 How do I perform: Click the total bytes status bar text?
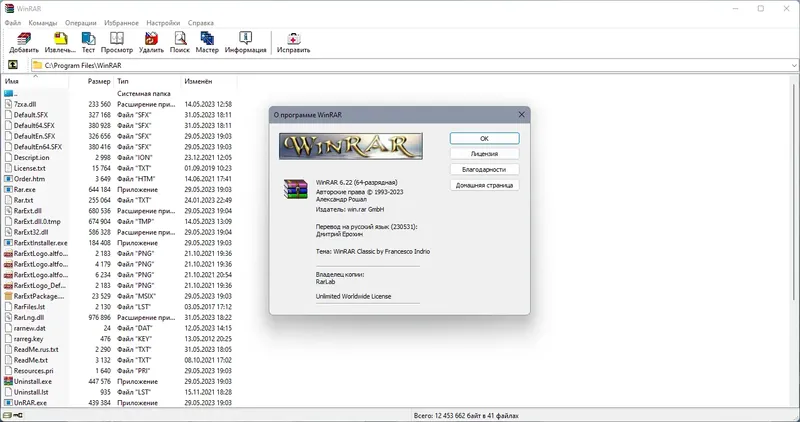(x=466, y=416)
